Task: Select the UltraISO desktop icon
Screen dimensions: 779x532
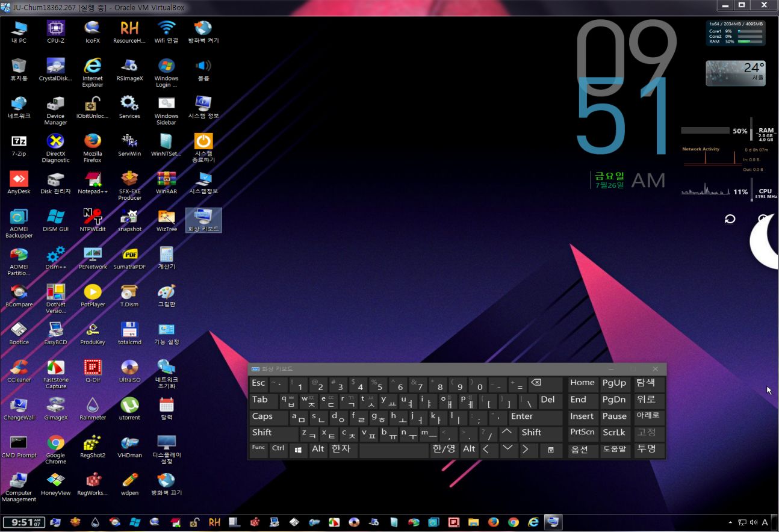Action: point(129,371)
